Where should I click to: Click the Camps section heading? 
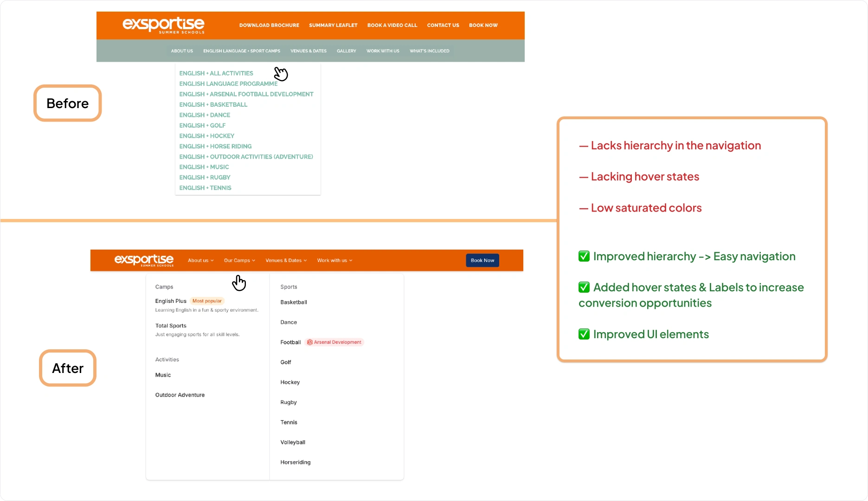coord(164,287)
